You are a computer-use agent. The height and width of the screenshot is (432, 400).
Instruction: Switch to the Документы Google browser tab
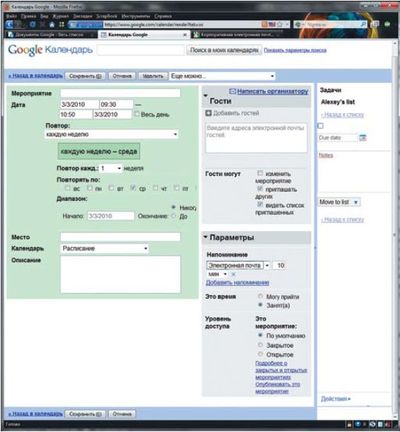click(51, 35)
